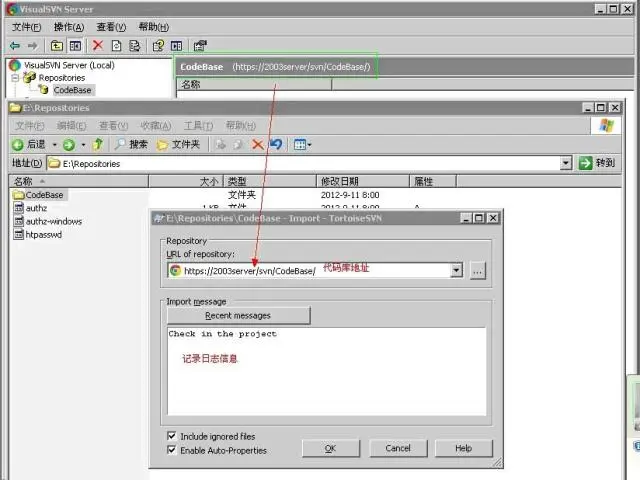Click Cancel button in Import dialog
The width and height of the screenshot is (640, 480).
[398, 448]
